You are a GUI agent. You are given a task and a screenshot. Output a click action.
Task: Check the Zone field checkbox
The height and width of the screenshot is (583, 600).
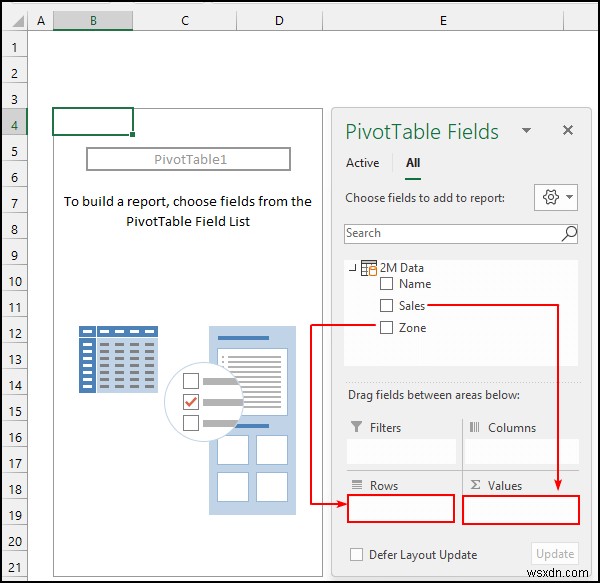tap(386, 327)
